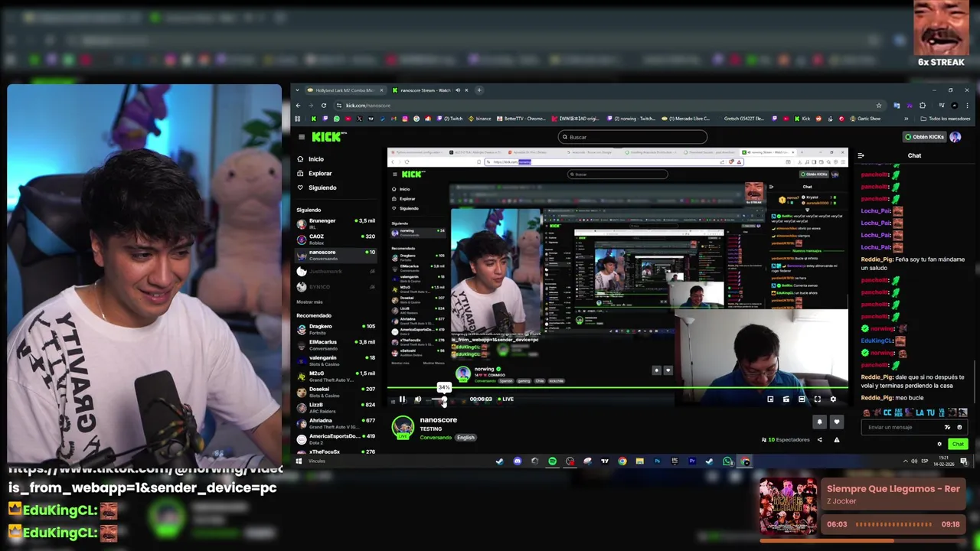Open ElMacarius recommended channel
This screenshot has width=980, height=551.
click(x=336, y=345)
